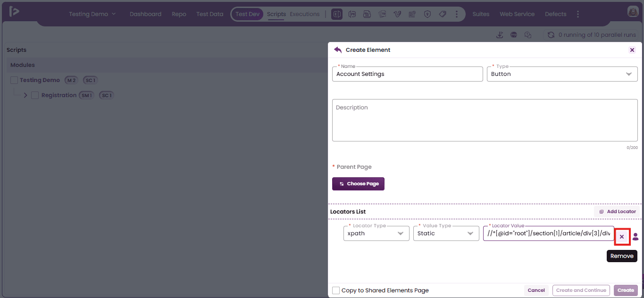
Task: Open the Suites tab
Action: pos(481,14)
